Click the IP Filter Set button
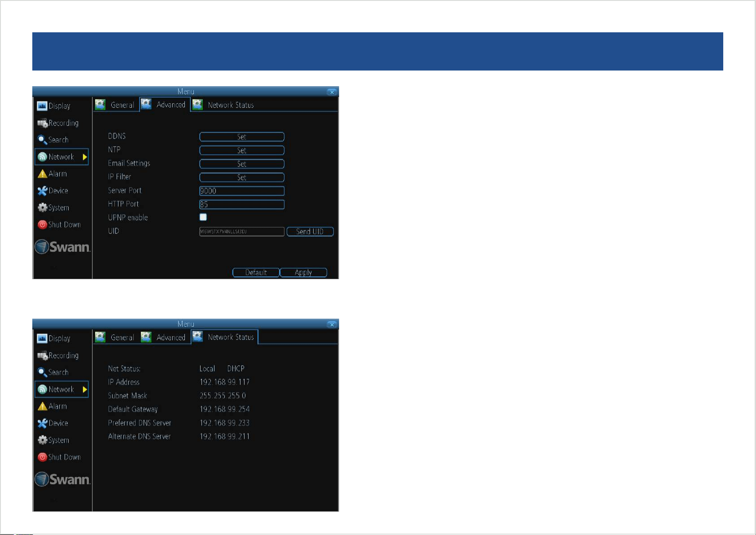This screenshot has width=756, height=535. 242,177
